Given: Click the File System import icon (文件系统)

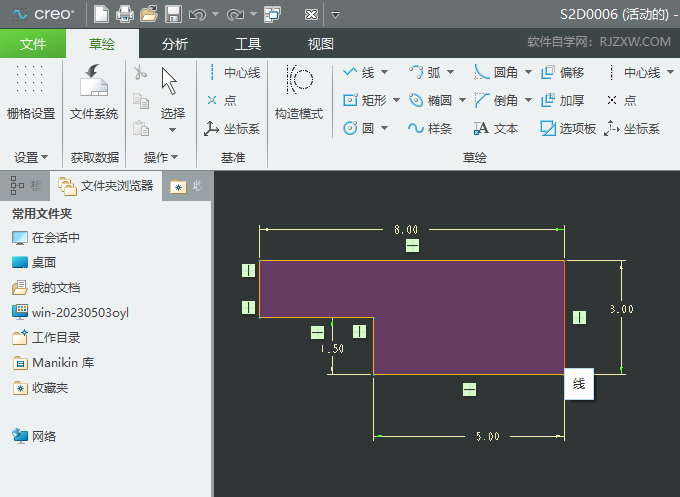Looking at the screenshot, I should [94, 92].
